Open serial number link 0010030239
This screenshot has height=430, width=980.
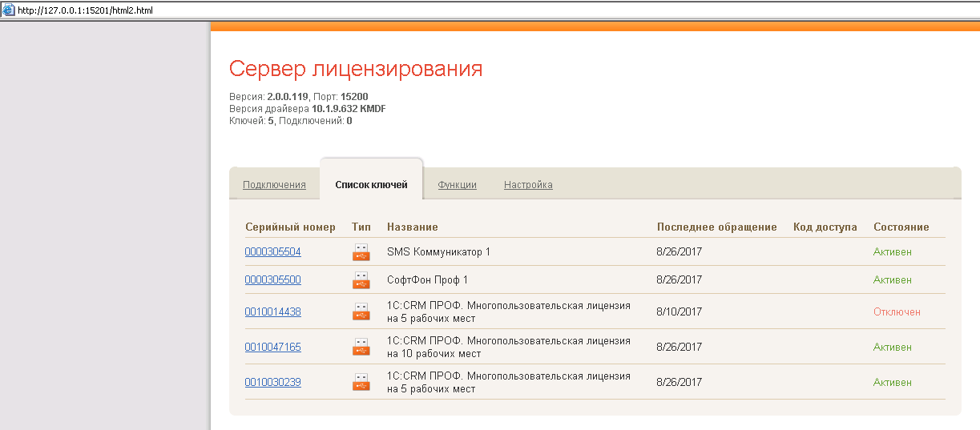(x=272, y=383)
